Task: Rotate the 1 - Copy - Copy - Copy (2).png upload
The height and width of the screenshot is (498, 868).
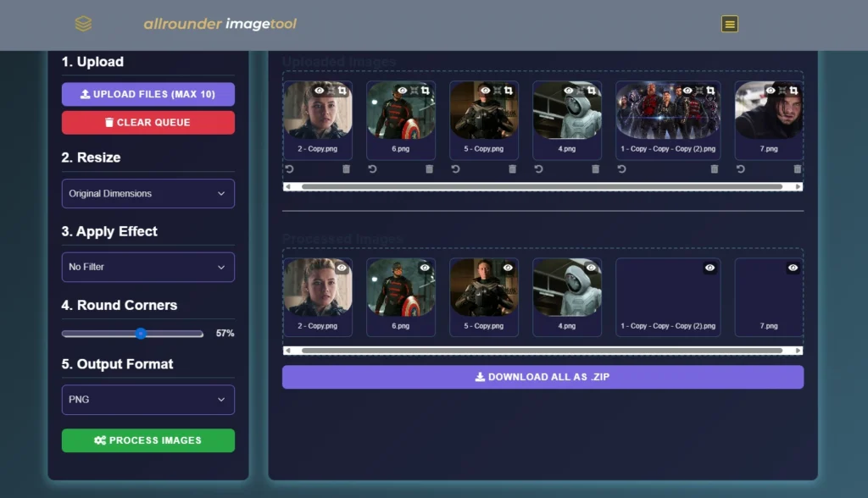Action: pos(621,169)
